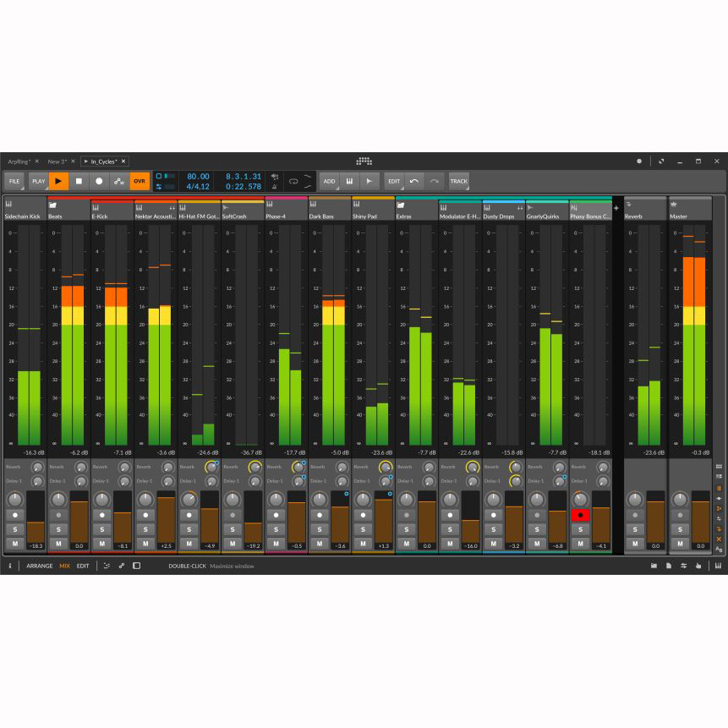Image resolution: width=728 pixels, height=728 pixels.
Task: Toggle the crossfade X icon at right edge
Action: tap(720, 539)
